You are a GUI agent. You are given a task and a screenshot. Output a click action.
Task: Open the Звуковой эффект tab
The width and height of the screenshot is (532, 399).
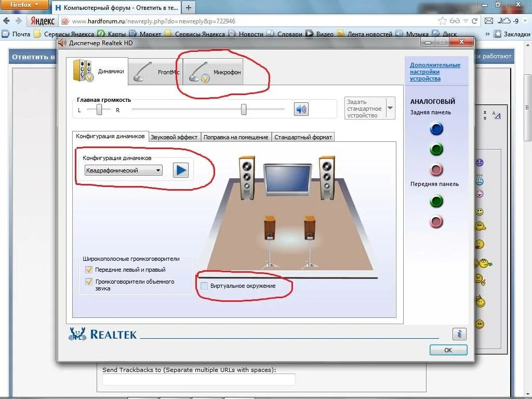(174, 137)
